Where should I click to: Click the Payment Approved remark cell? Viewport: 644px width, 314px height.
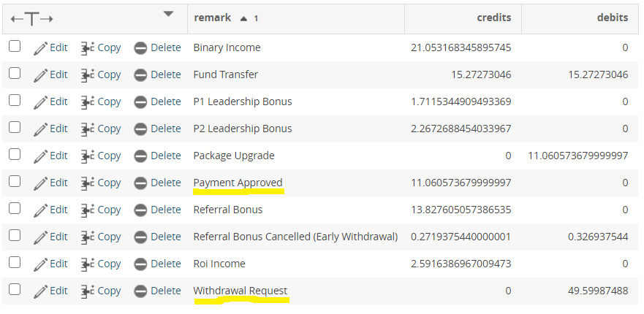pos(238,183)
